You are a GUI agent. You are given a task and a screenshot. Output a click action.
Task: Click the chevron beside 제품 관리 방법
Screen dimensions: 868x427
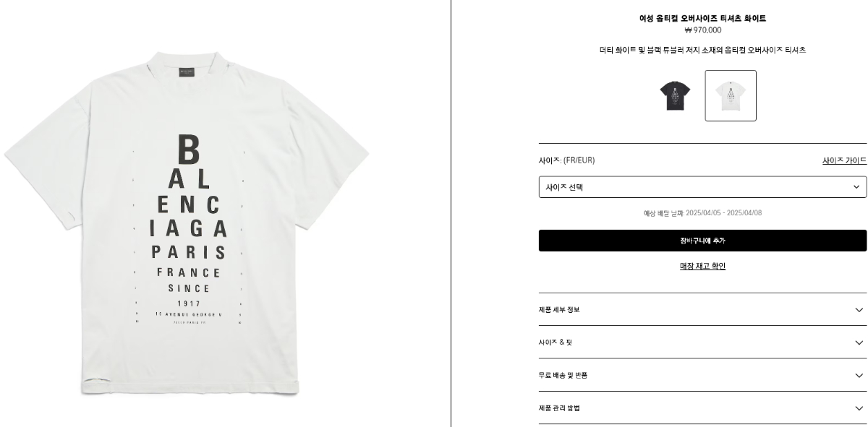tap(859, 408)
